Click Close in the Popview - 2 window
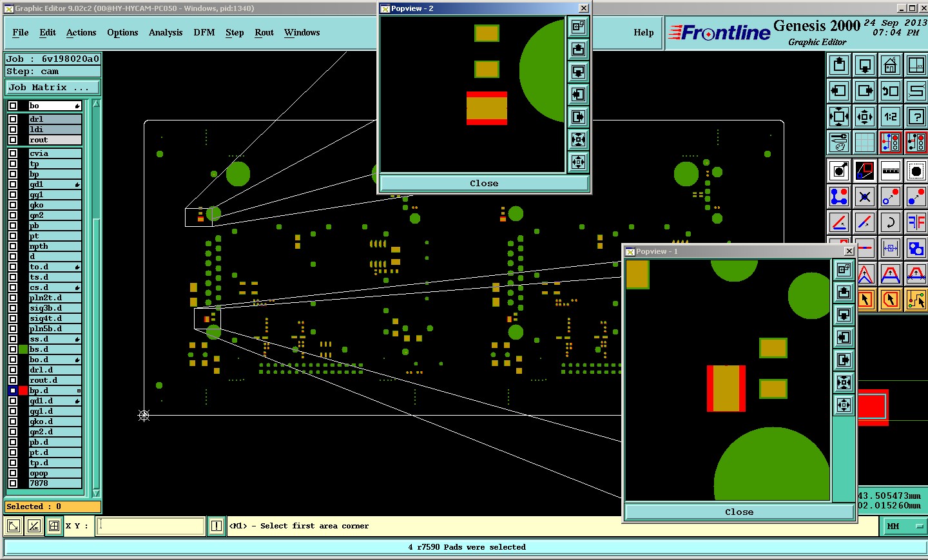928x560 pixels. (484, 184)
